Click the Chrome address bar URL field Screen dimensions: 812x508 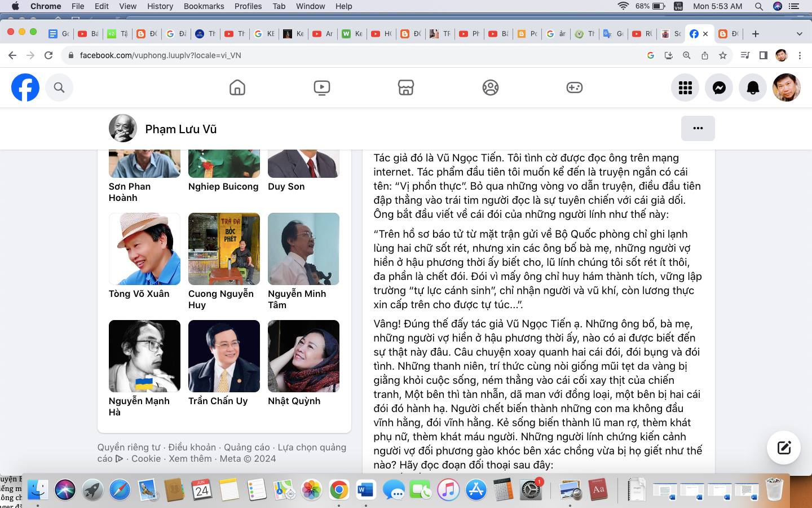click(x=338, y=55)
